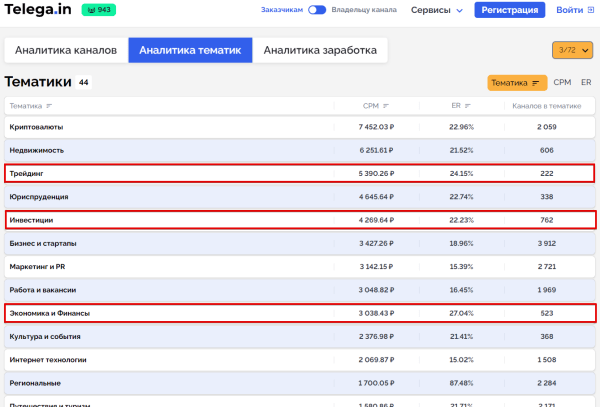Click the Криптовалюты topic row
600x407 pixels.
click(x=37, y=127)
